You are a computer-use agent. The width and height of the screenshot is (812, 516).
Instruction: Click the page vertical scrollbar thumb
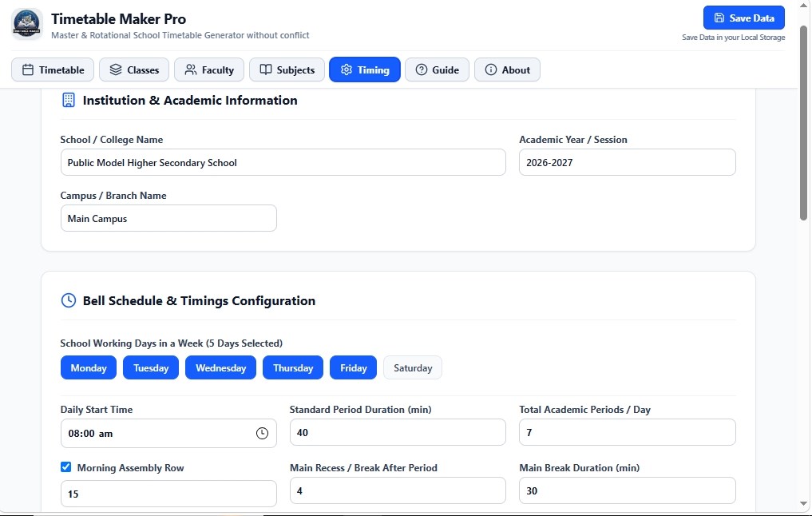click(804, 121)
